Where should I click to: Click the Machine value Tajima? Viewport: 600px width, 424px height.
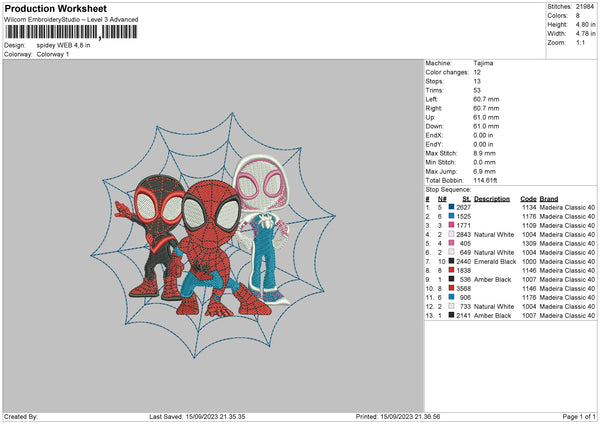click(484, 62)
